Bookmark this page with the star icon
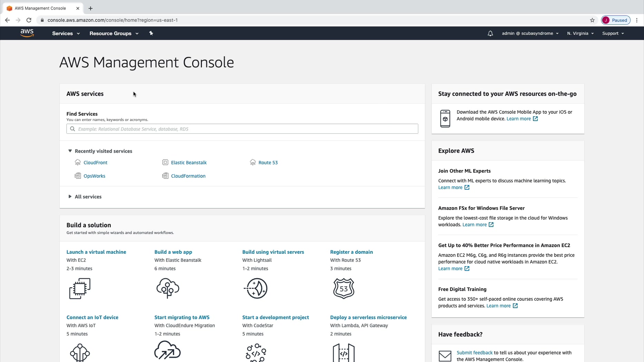The height and width of the screenshot is (362, 644). tap(592, 20)
